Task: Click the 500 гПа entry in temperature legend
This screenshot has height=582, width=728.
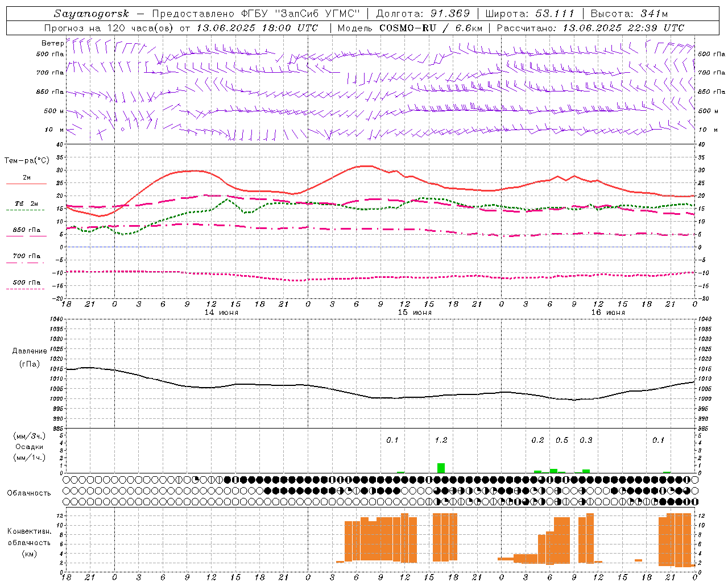Action: pyautogui.click(x=27, y=282)
